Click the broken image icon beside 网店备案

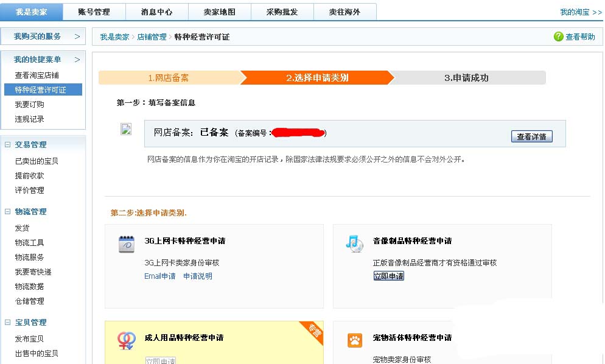126,129
